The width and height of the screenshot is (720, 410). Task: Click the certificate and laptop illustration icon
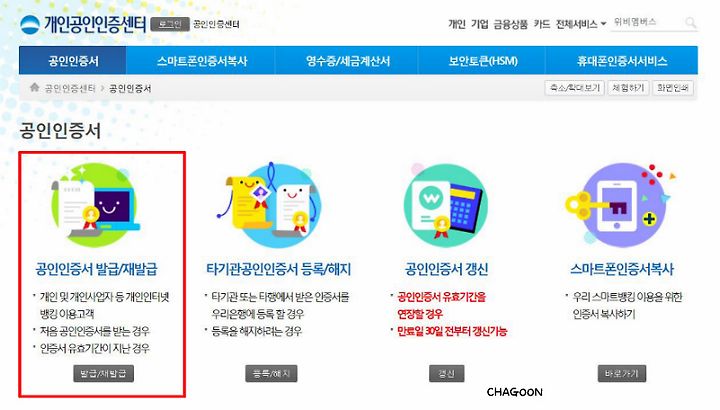[95, 205]
